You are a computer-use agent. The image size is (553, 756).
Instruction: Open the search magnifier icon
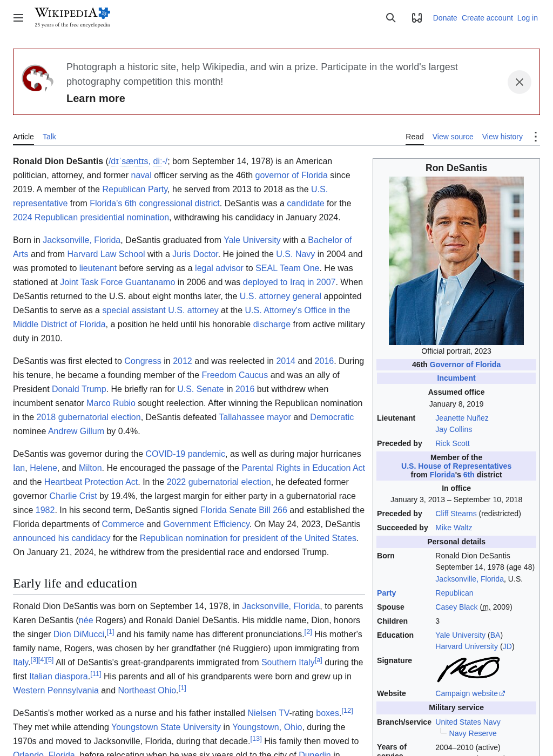[391, 18]
